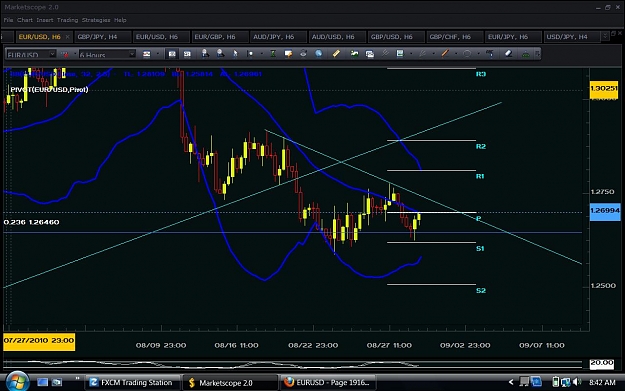Viewport: 625px width, 391px height.
Task: Switch to the GBP/JPY, H4 tab
Action: click(103, 37)
